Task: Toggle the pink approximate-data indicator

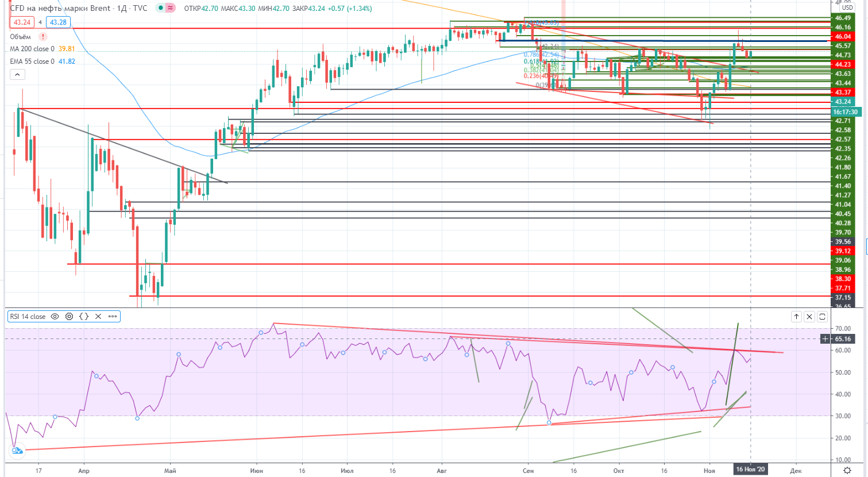Action: pos(171,9)
